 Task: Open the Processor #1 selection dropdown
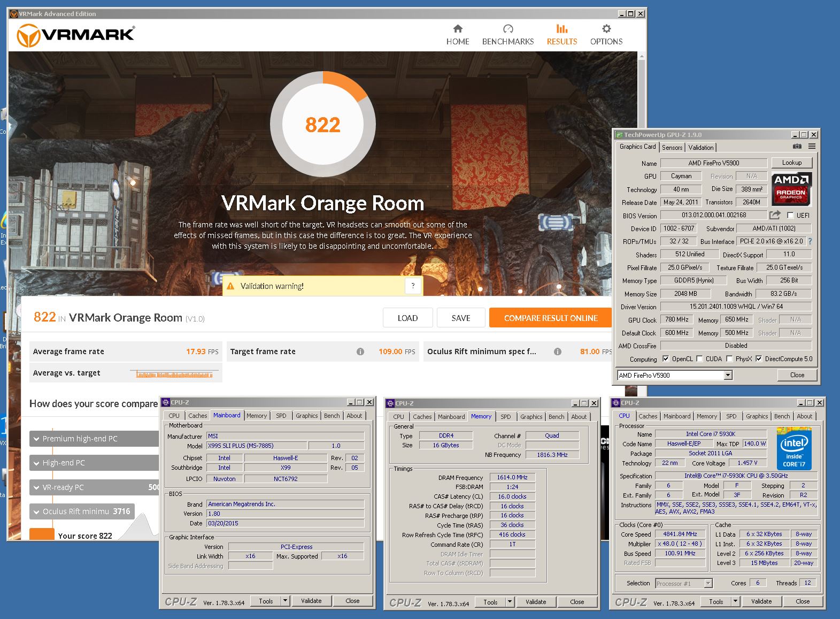coord(708,583)
